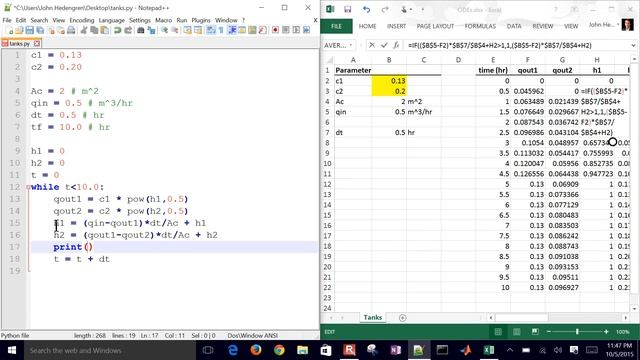Switch to Excel Normal view icon
This screenshot has height=360, width=640.
[498, 332]
